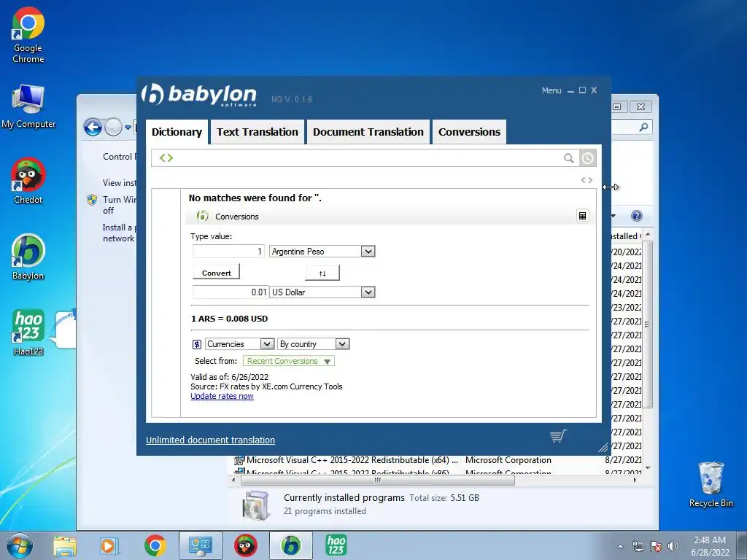747x560 pixels.
Task: Click the programs list vertical scrollbar
Action: pos(647,324)
